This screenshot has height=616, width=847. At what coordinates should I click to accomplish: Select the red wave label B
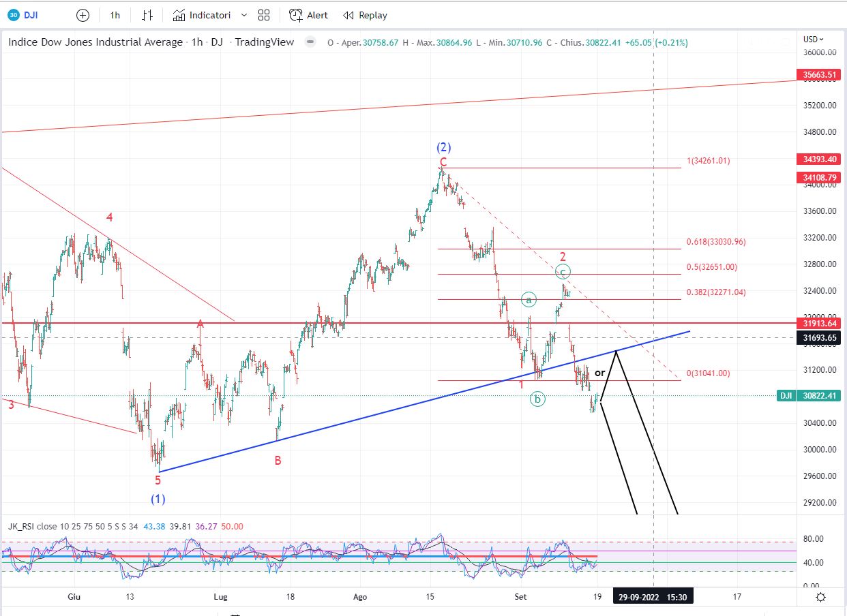click(278, 461)
